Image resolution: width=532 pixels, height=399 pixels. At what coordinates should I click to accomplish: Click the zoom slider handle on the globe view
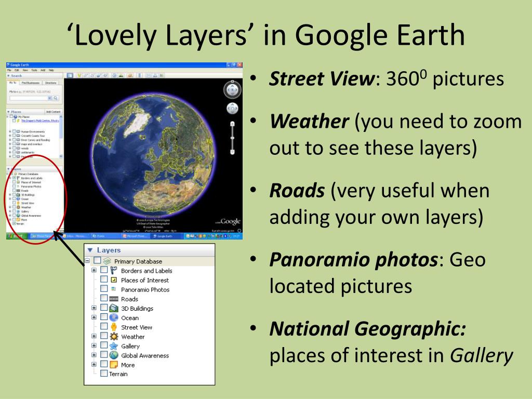(x=232, y=138)
